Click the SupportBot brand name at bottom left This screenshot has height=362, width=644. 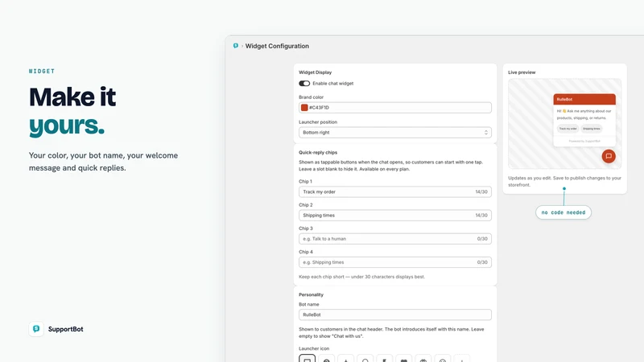(x=66, y=329)
